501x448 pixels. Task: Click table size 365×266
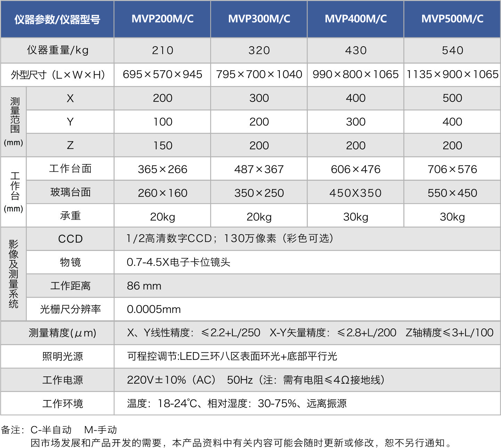pos(162,169)
